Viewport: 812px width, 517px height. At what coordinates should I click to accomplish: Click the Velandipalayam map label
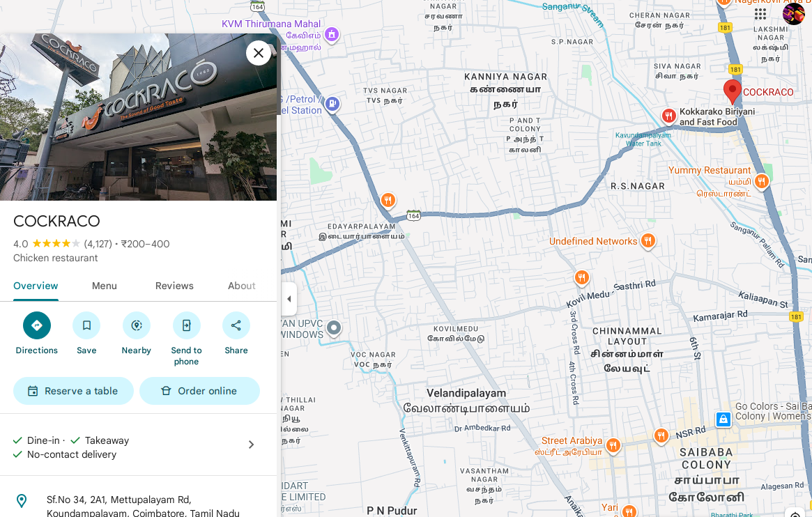point(466,393)
